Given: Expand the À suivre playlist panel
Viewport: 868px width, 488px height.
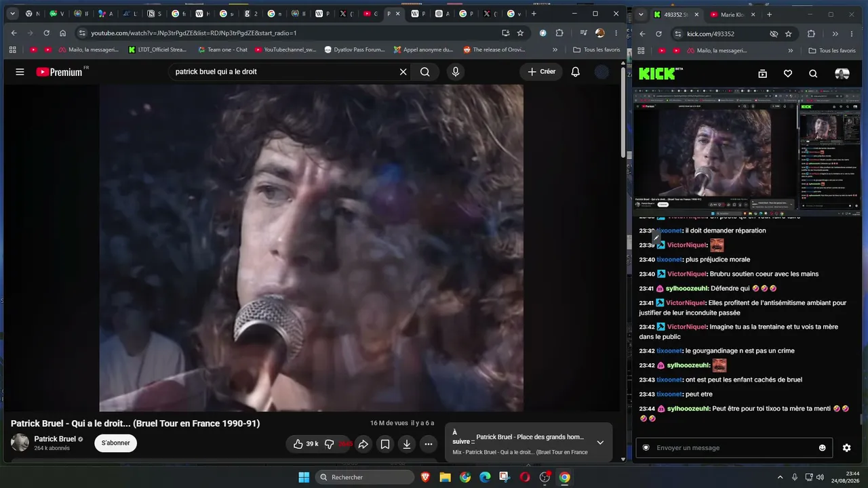Looking at the screenshot, I should (x=600, y=443).
